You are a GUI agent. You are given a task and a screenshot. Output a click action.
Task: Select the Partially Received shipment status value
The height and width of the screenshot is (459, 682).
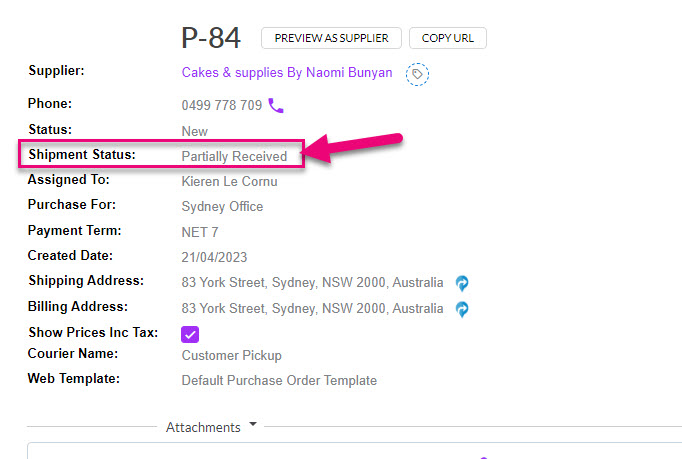click(x=234, y=156)
